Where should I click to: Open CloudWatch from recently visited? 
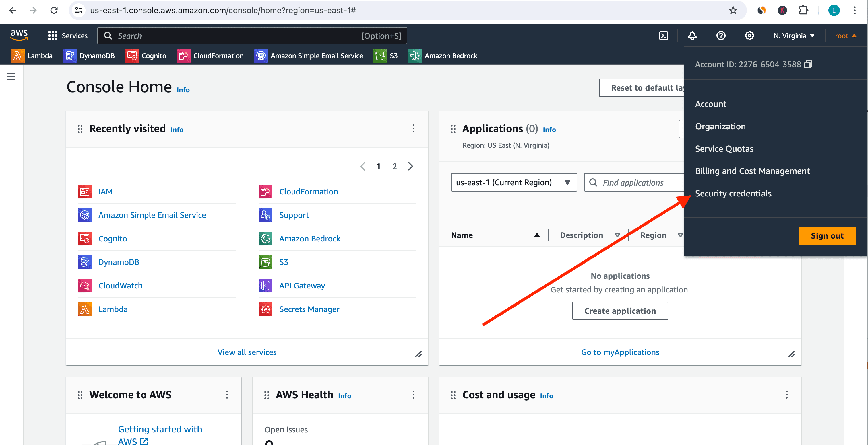pyautogui.click(x=120, y=286)
